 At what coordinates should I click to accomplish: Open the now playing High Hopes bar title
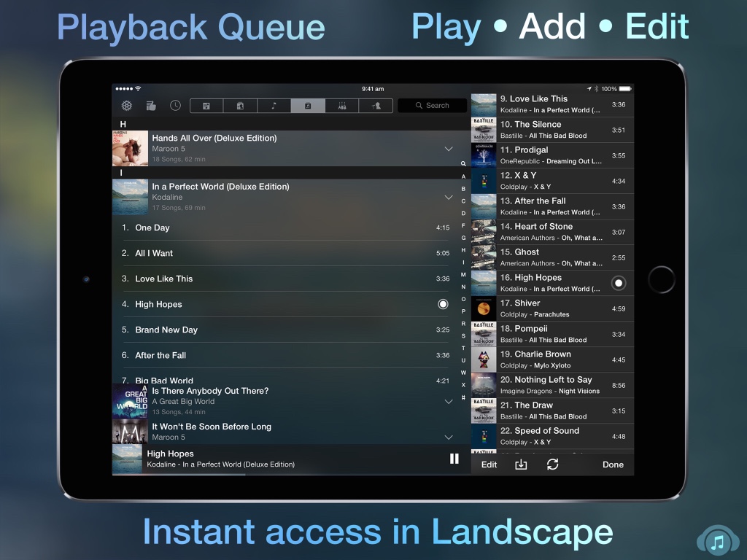click(x=170, y=454)
